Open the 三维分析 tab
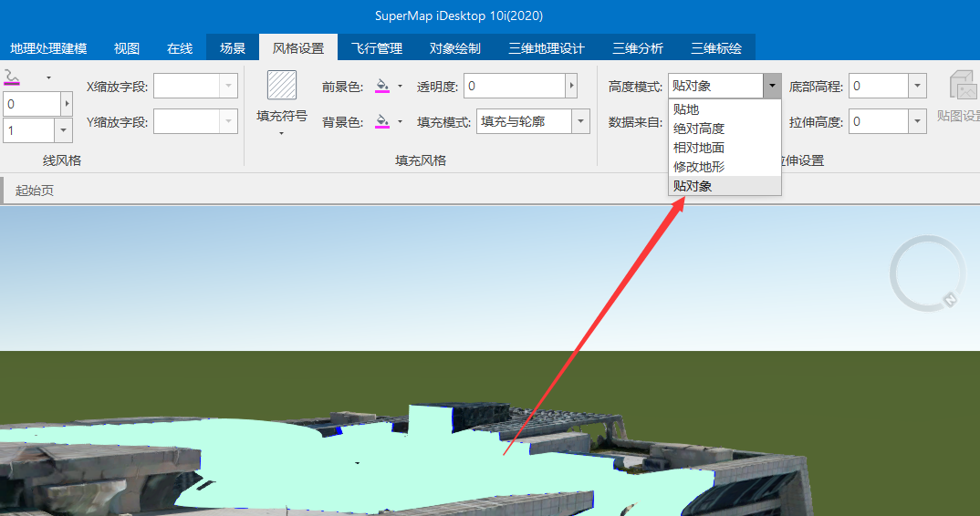This screenshot has width=980, height=516. 638,48
